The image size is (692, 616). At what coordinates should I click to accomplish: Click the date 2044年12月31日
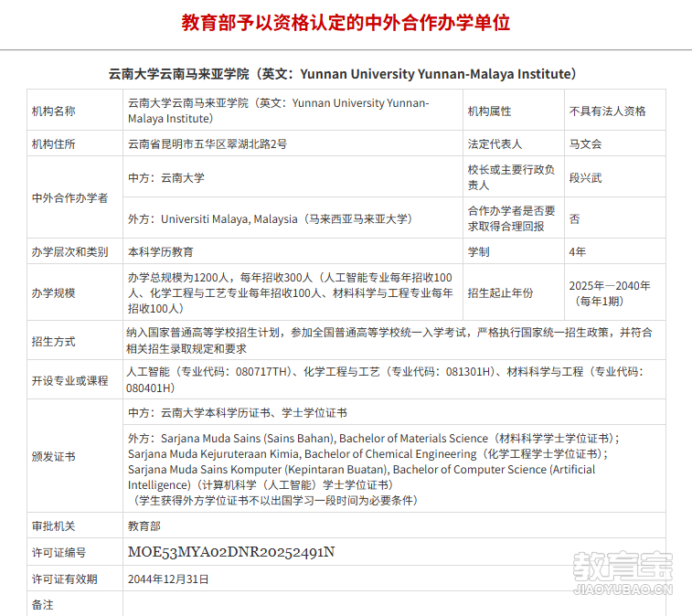pos(168,579)
